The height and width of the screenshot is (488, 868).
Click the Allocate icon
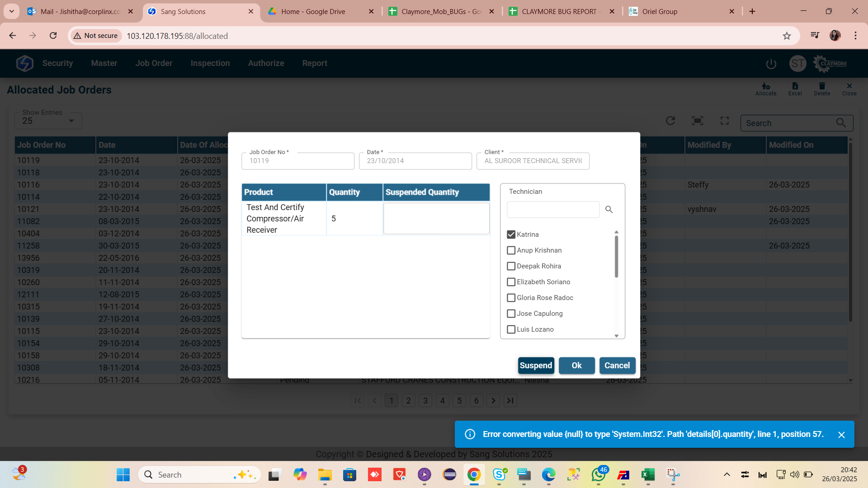click(x=765, y=86)
